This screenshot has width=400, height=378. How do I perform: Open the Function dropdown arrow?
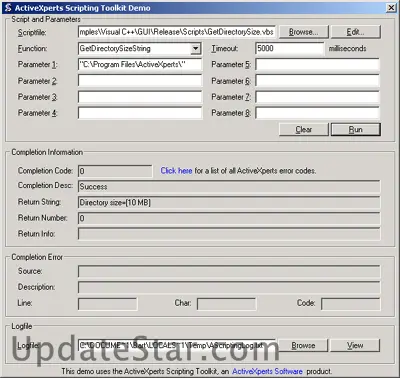(196, 49)
